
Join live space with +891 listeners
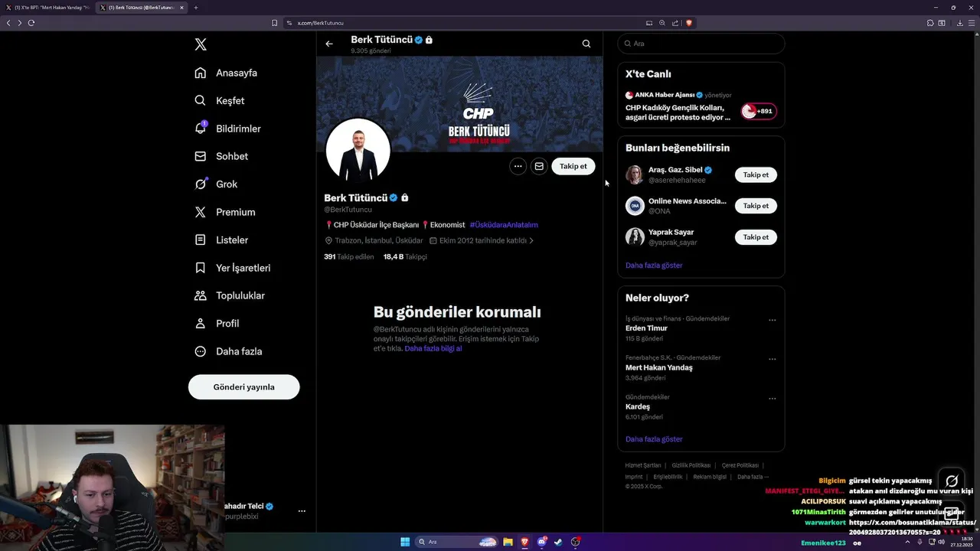click(x=759, y=111)
